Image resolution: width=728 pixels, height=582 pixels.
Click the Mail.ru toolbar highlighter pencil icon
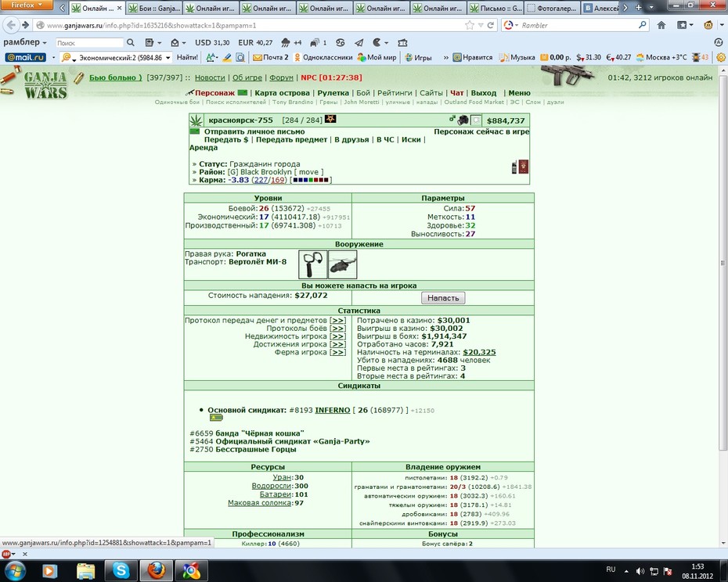point(227,58)
